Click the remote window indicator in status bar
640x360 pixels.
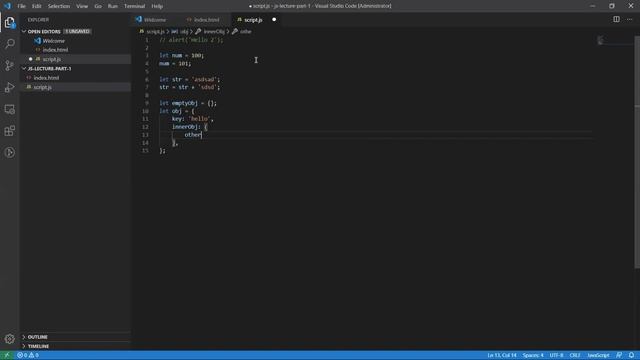pyautogui.click(x=7, y=355)
